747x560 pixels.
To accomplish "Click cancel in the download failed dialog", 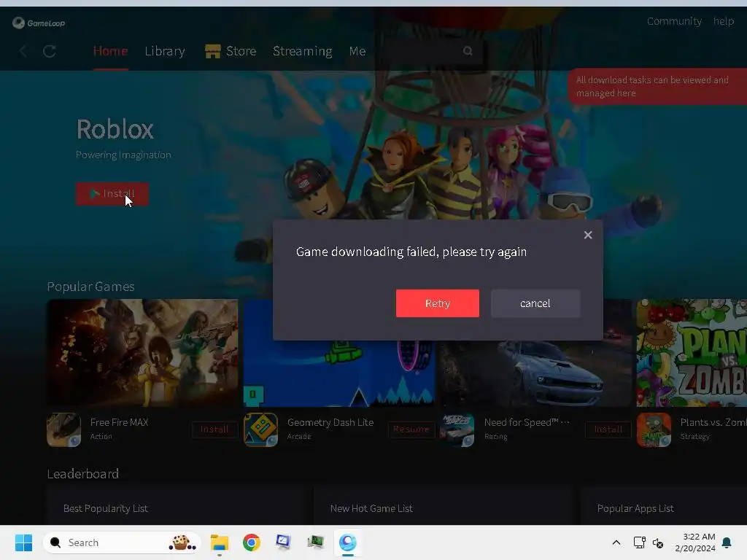I will (535, 303).
